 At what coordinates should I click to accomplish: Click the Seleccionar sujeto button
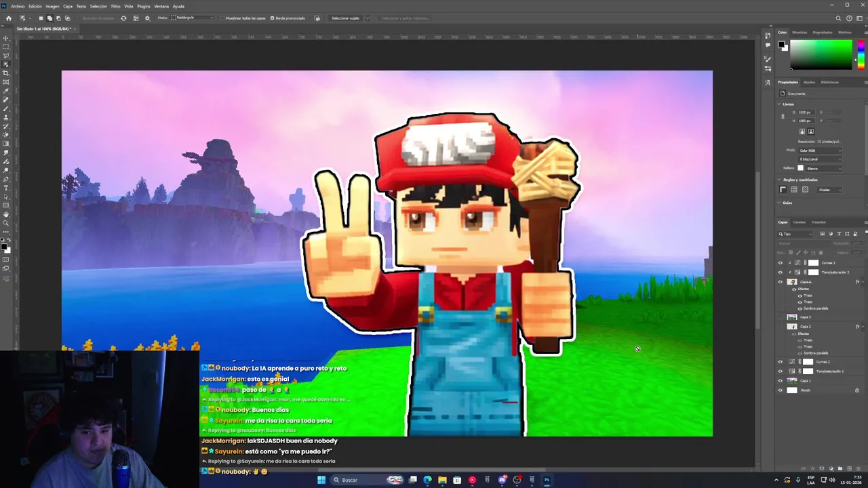345,18
